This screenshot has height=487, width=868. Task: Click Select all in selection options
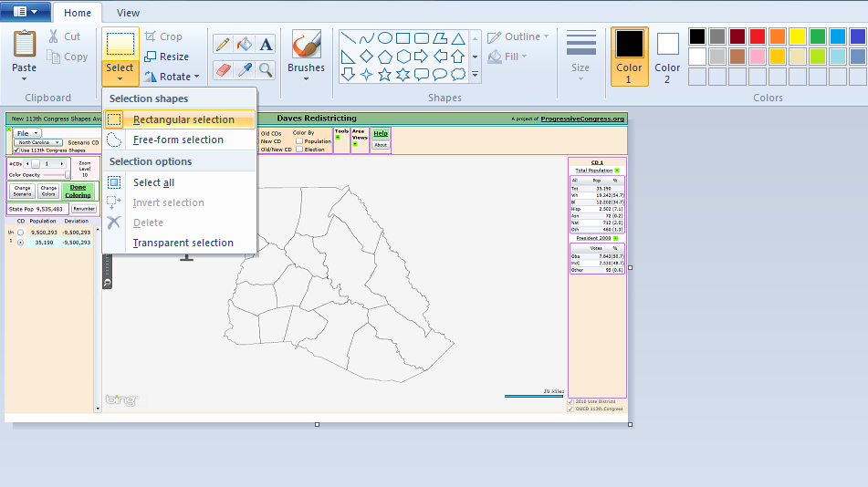click(153, 182)
